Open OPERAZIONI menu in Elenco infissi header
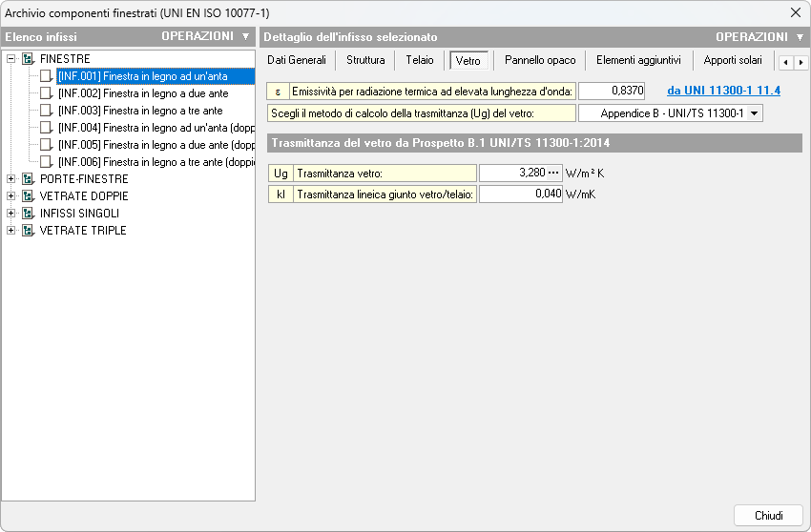 204,36
